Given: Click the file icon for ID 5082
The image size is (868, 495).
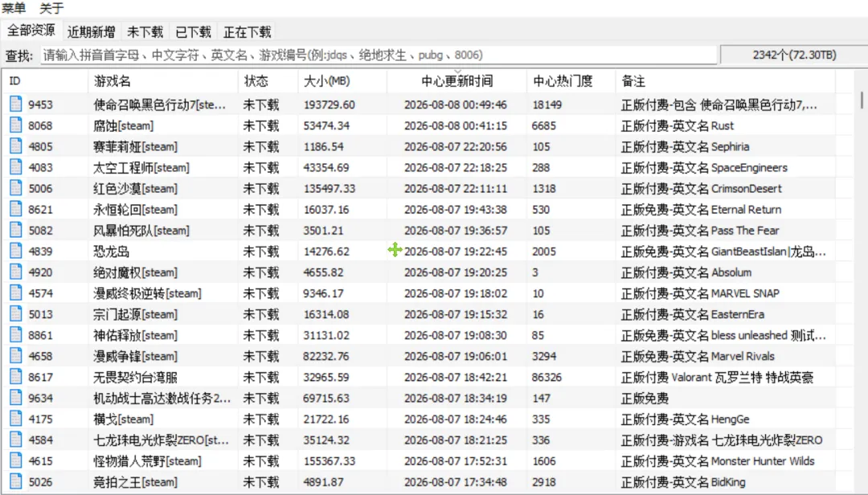Looking at the screenshot, I should (15, 230).
